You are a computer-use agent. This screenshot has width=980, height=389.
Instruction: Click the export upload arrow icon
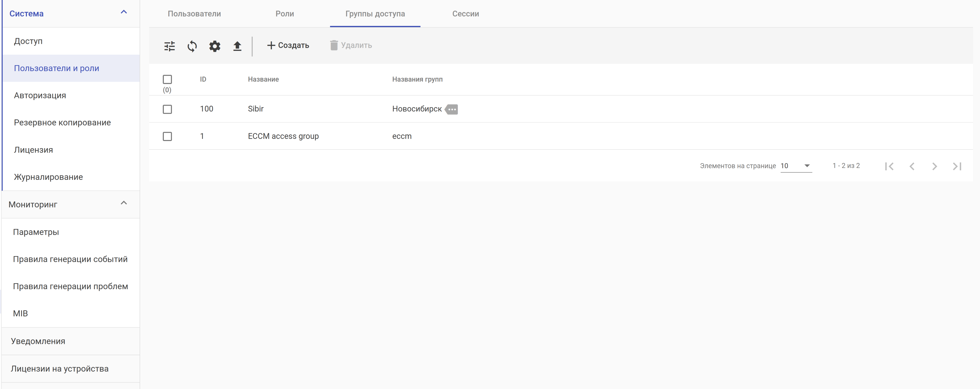(237, 46)
